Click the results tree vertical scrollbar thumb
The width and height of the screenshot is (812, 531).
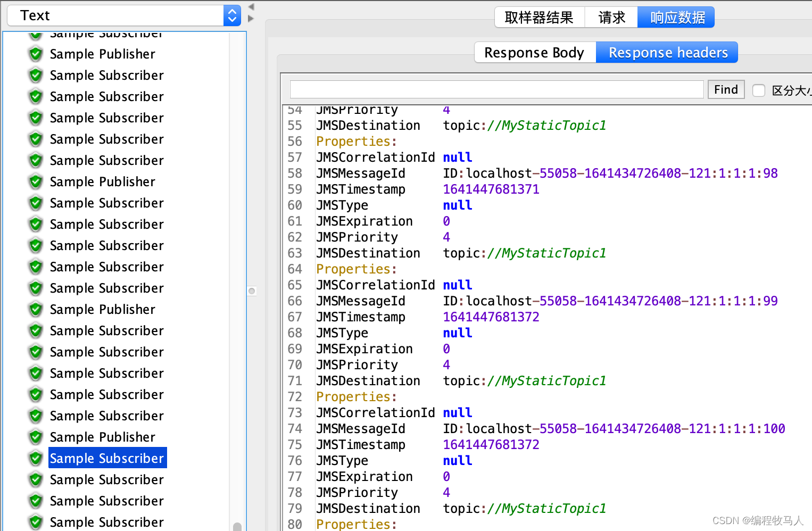pos(237,526)
